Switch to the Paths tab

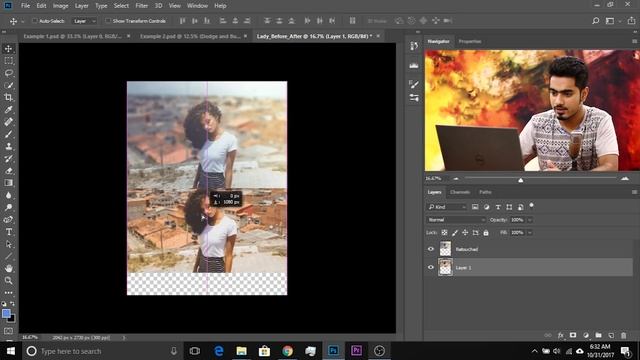[x=485, y=192]
